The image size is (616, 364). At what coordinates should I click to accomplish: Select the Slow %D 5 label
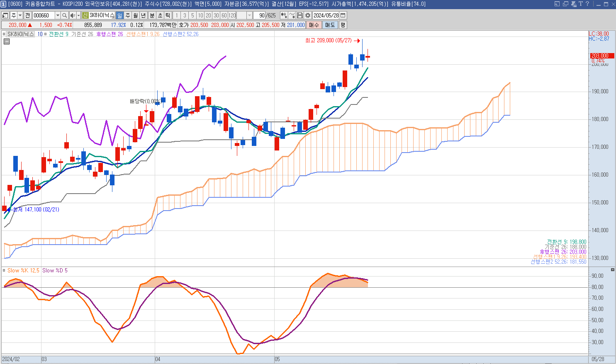[55, 270]
